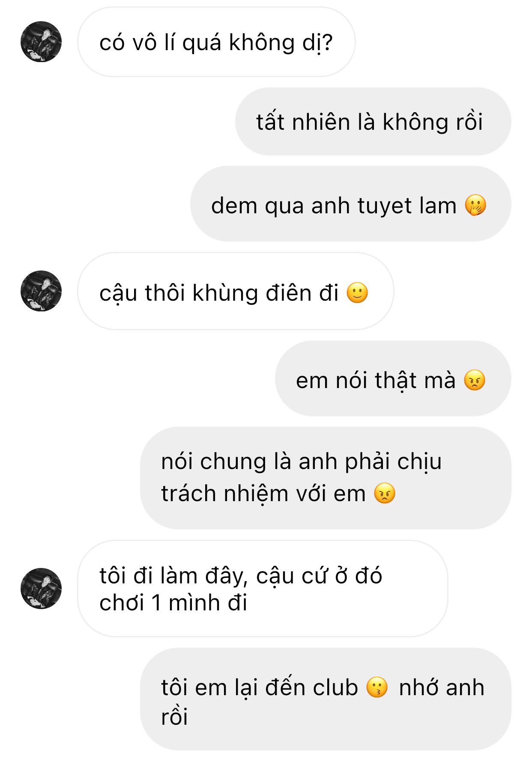Click the trailing "rồi" on the last message's second line
The height and width of the screenshot is (765, 532).
[x=174, y=716]
